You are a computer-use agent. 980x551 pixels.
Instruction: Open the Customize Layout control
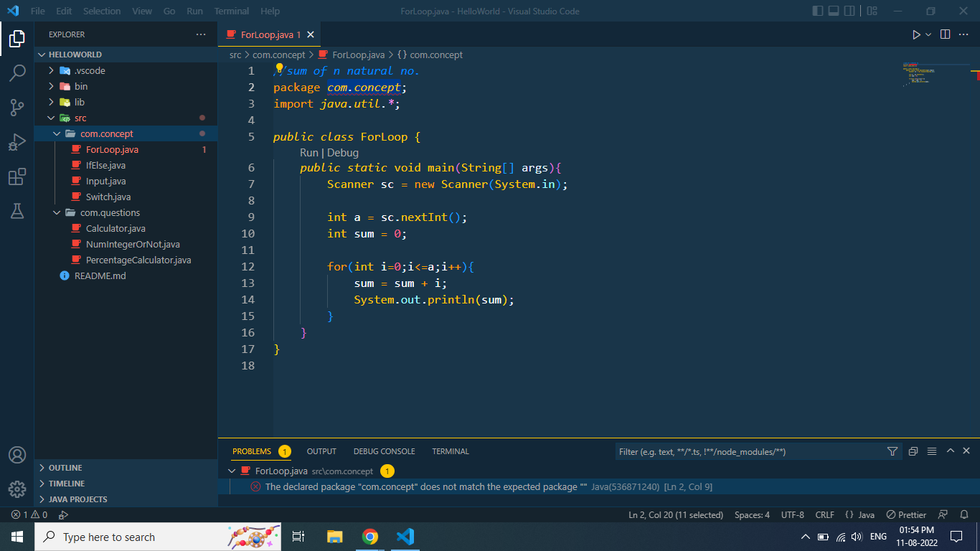(x=872, y=11)
